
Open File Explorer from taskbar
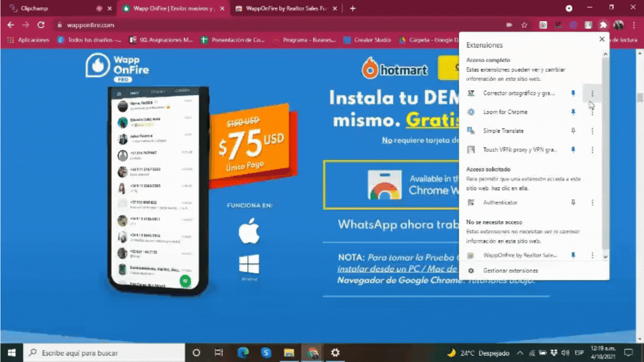tap(289, 353)
